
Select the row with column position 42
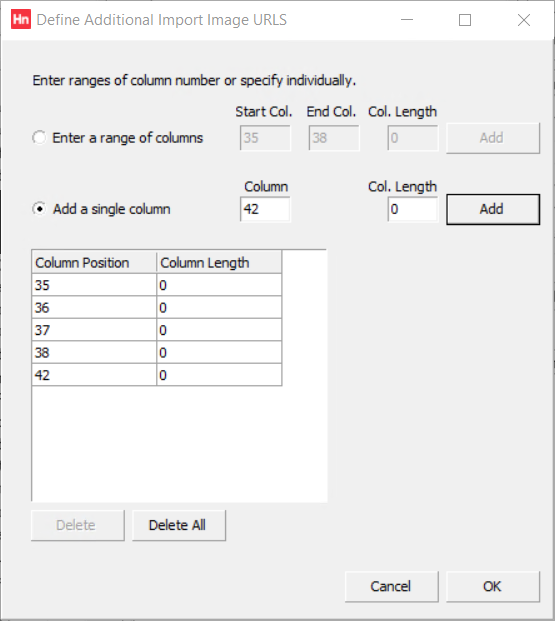point(157,375)
